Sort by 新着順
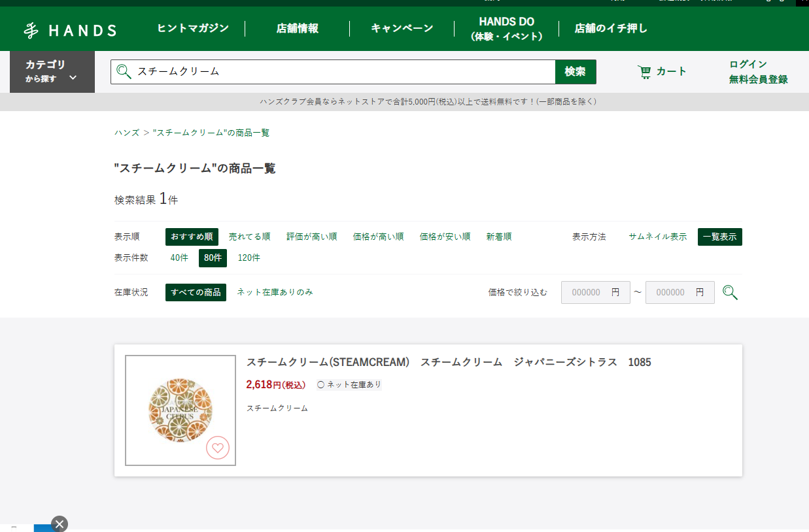The height and width of the screenshot is (532, 809). [499, 237]
